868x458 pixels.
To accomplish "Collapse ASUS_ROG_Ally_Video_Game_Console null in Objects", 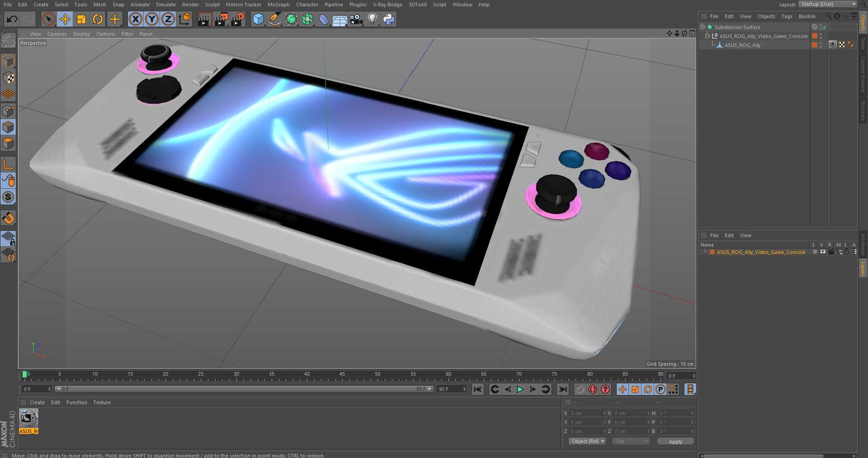I will coord(708,36).
